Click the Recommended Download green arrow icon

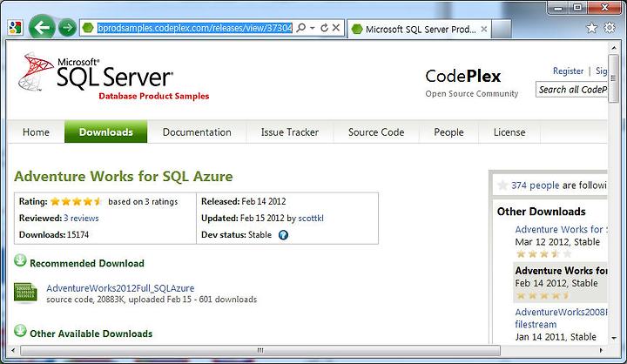pos(20,260)
